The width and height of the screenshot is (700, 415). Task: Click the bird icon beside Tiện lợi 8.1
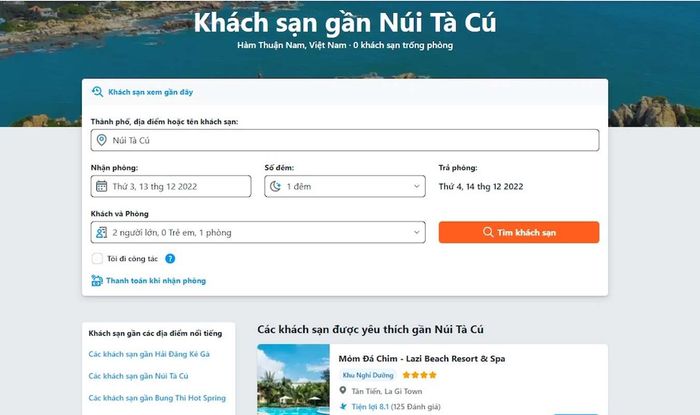343,407
